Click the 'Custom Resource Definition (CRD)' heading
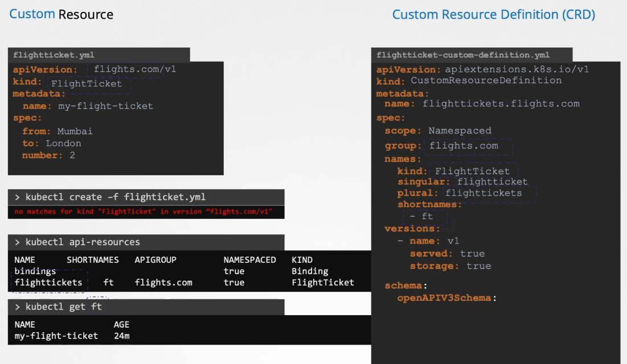Image resolution: width=627 pixels, height=364 pixels. coord(493,15)
